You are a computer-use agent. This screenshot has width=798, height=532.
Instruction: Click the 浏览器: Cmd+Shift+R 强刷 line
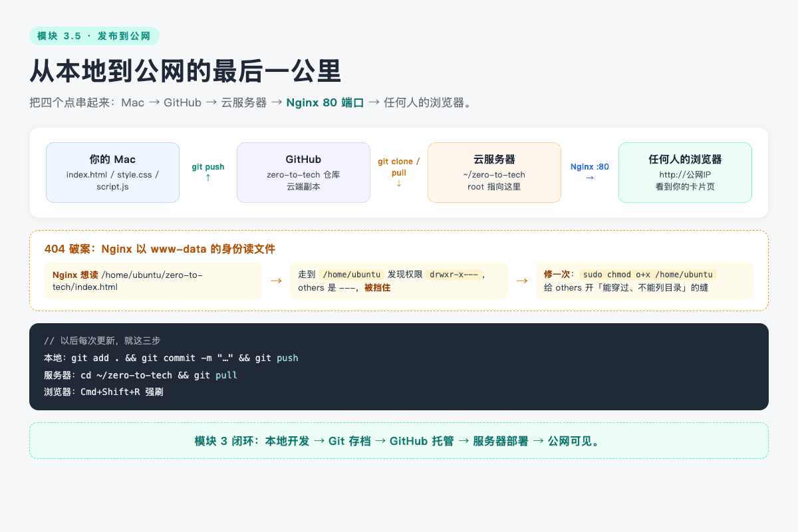[104, 392]
